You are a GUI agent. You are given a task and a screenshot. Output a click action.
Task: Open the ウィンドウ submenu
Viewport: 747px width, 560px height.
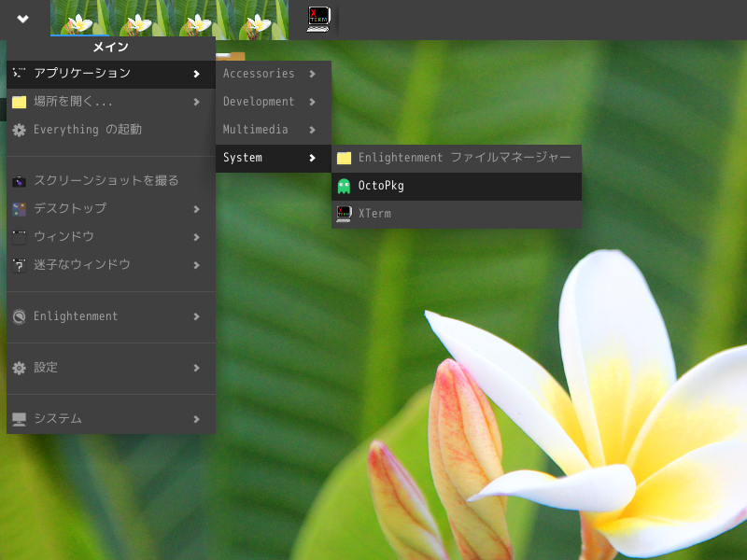coord(111,237)
